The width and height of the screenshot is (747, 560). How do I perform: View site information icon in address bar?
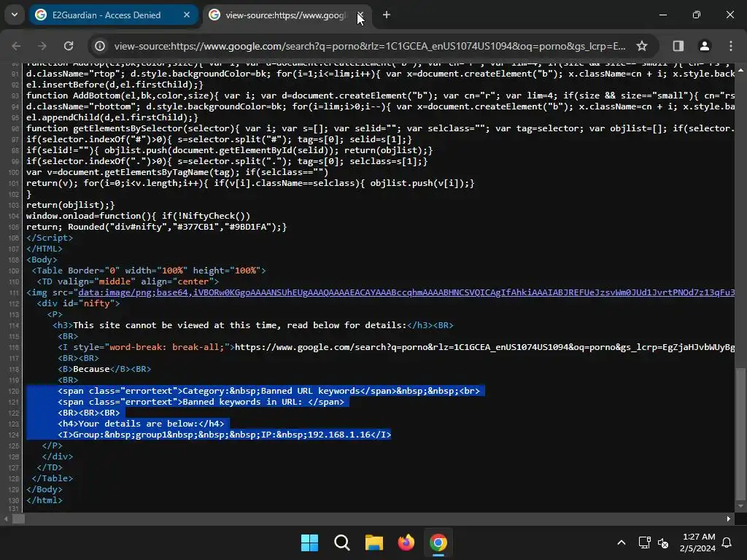tap(99, 46)
